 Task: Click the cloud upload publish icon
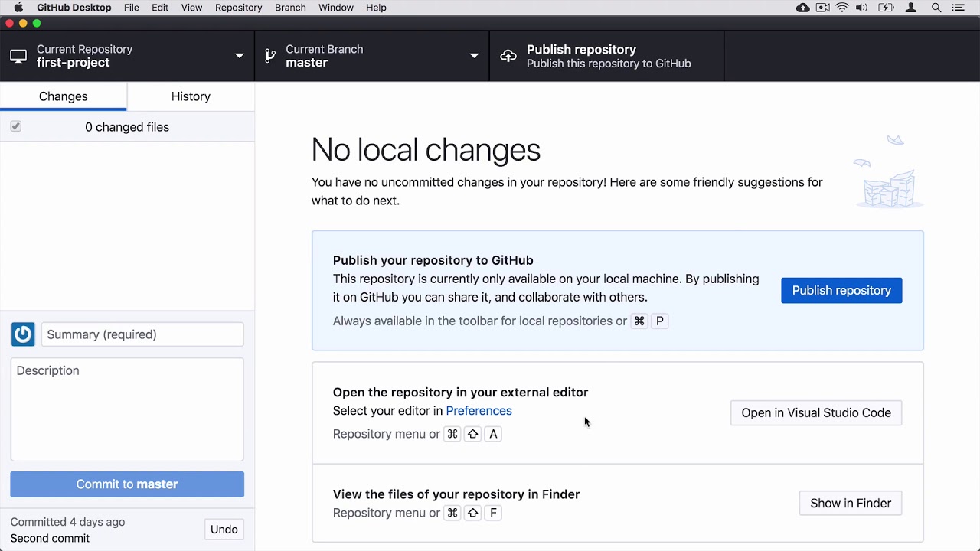pyautogui.click(x=508, y=56)
